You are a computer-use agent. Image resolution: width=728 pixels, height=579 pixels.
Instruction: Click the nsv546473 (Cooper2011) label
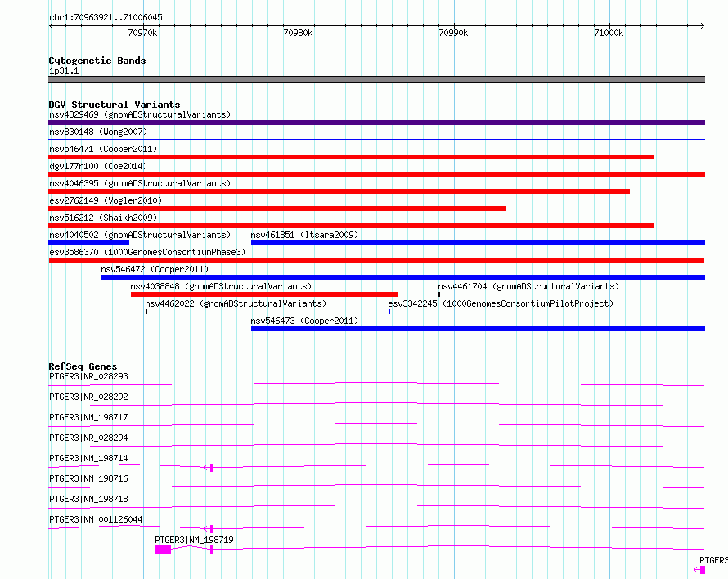click(304, 321)
